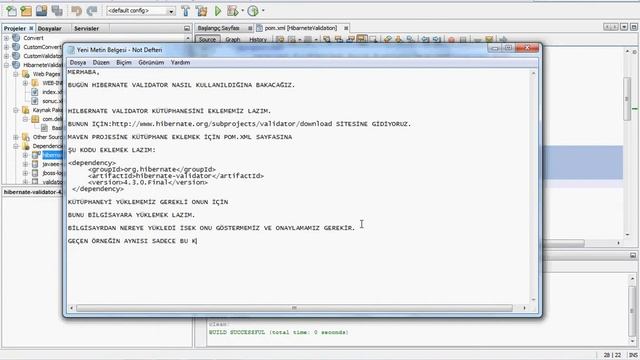The height and width of the screenshot is (360, 640).
Task: Collapse the Dependencies folder
Action: pos(16,146)
